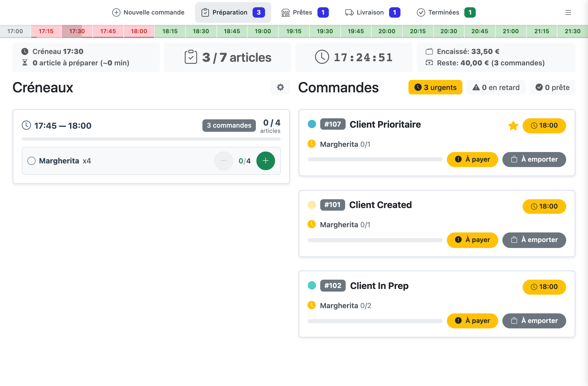Click 18:00 time badge on order #102
588x386 pixels.
[x=544, y=287]
